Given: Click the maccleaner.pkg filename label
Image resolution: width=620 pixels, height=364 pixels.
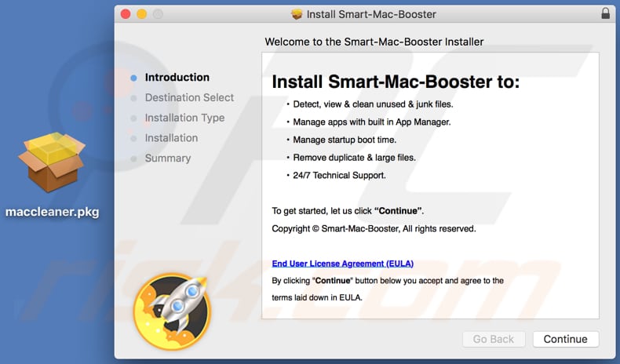Looking at the screenshot, I should 52,212.
